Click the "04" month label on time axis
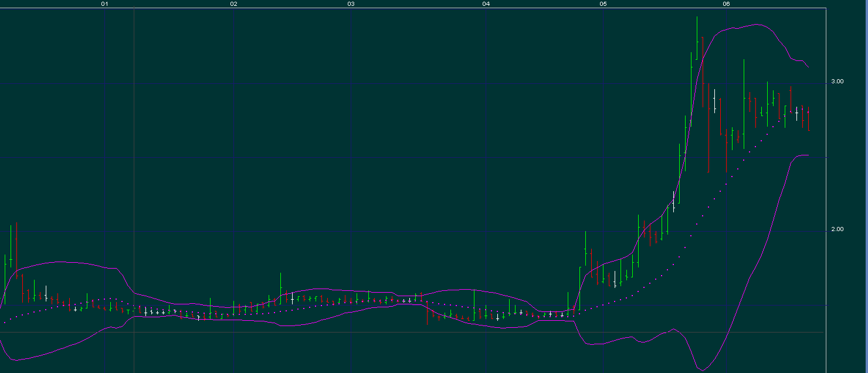The image size is (868, 373). point(486,4)
